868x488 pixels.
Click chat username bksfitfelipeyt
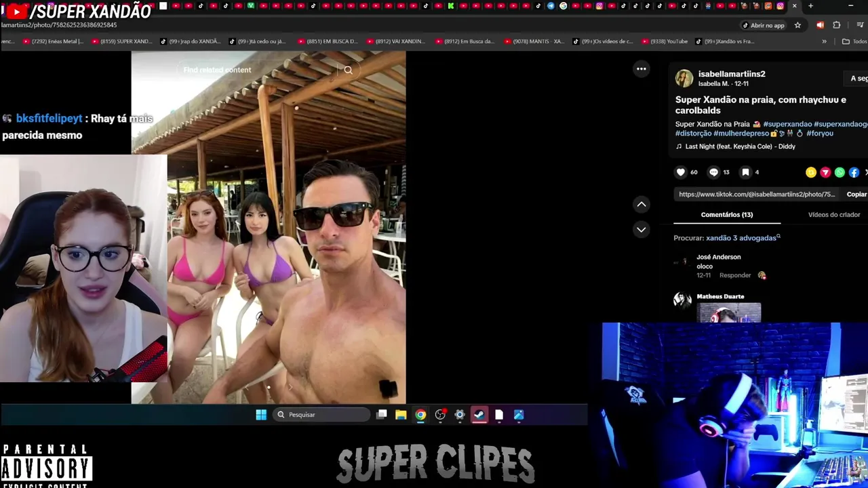pyautogui.click(x=49, y=119)
